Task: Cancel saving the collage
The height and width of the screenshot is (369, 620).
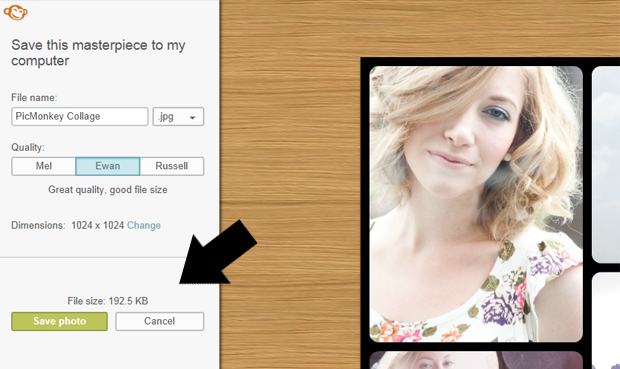Action: (x=160, y=321)
